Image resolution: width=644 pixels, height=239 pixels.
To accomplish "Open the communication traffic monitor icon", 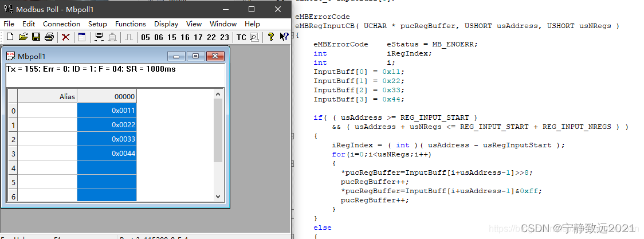I will [254, 37].
